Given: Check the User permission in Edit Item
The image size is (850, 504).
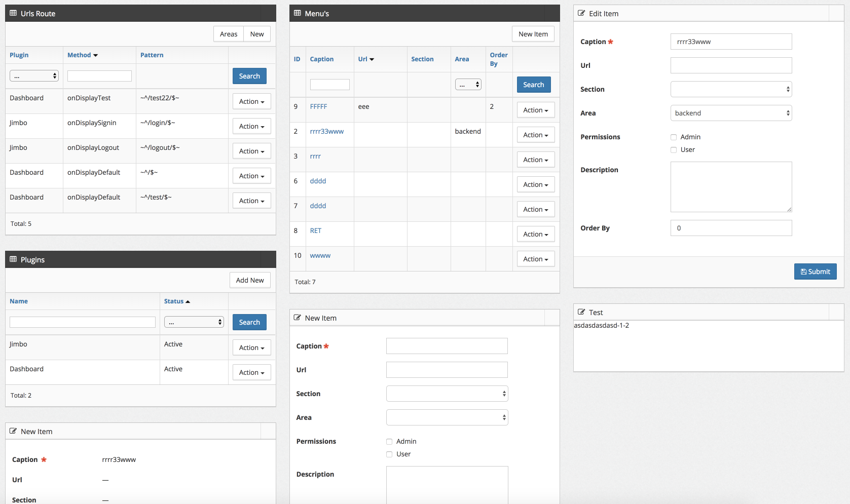Looking at the screenshot, I should click(674, 149).
